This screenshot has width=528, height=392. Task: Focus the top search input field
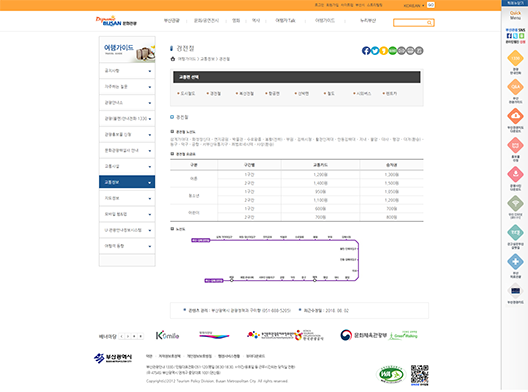pos(410,23)
